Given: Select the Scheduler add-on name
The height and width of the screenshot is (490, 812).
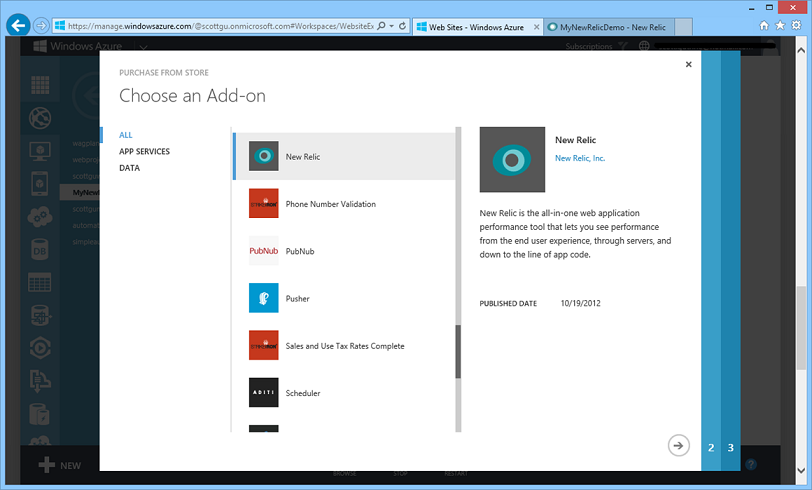Looking at the screenshot, I should point(303,393).
